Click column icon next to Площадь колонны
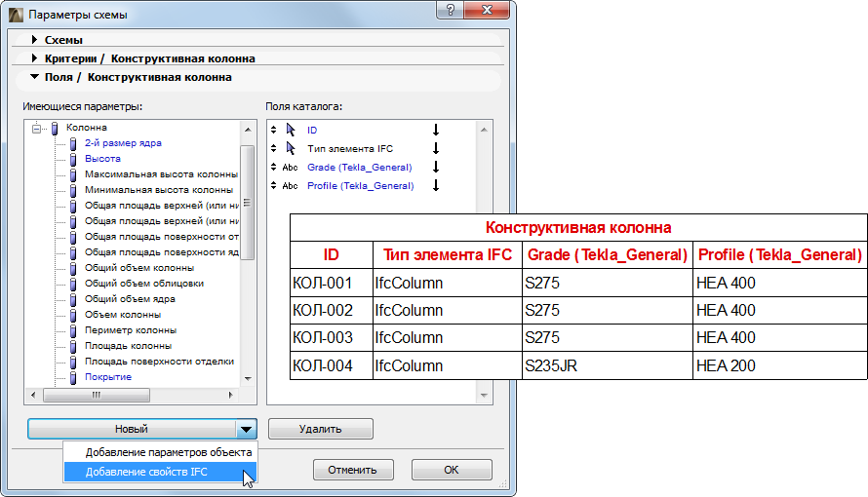This screenshot has height=497, width=868. (73, 346)
